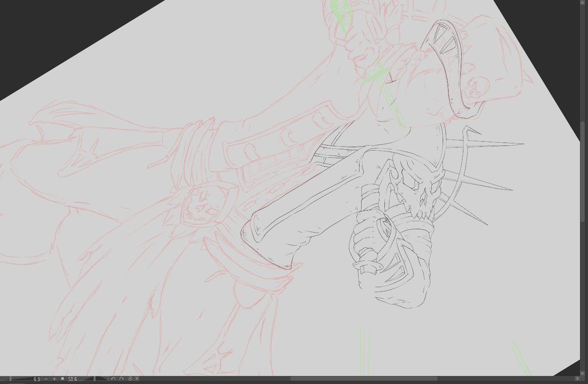The height and width of the screenshot is (384, 588).
Task: Click the rotation angle slider showing 58.6
Action: pos(88,379)
